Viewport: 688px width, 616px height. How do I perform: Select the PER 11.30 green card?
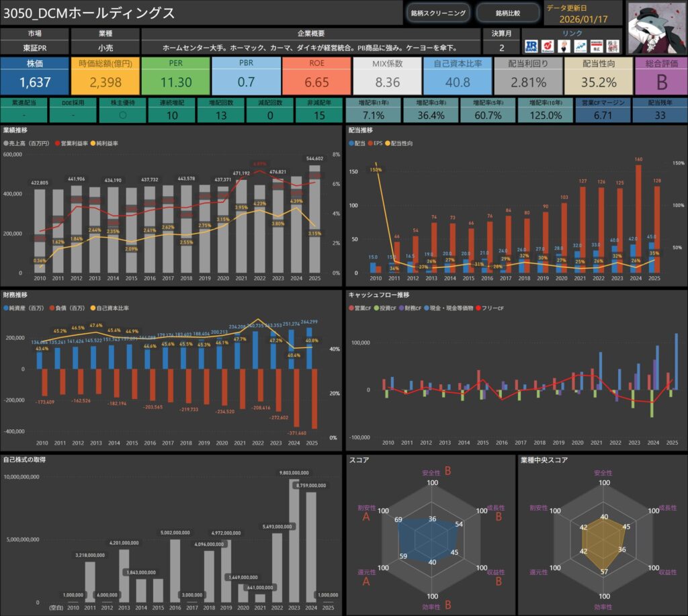[x=175, y=75]
